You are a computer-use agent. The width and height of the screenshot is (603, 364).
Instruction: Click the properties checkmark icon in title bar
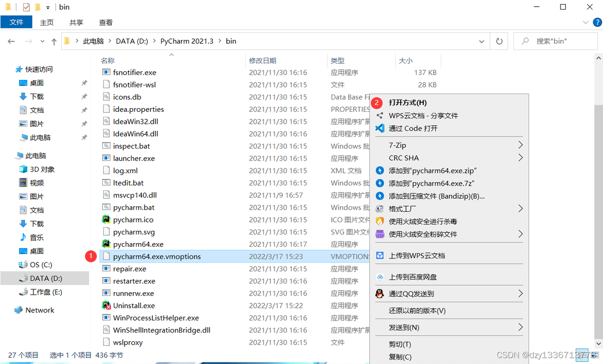coord(26,7)
